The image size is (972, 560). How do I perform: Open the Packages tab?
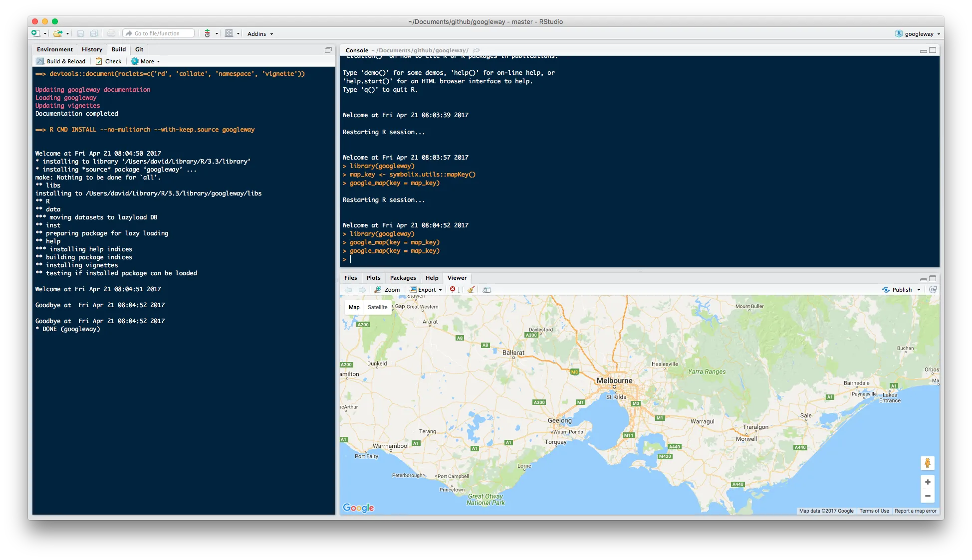pos(403,278)
